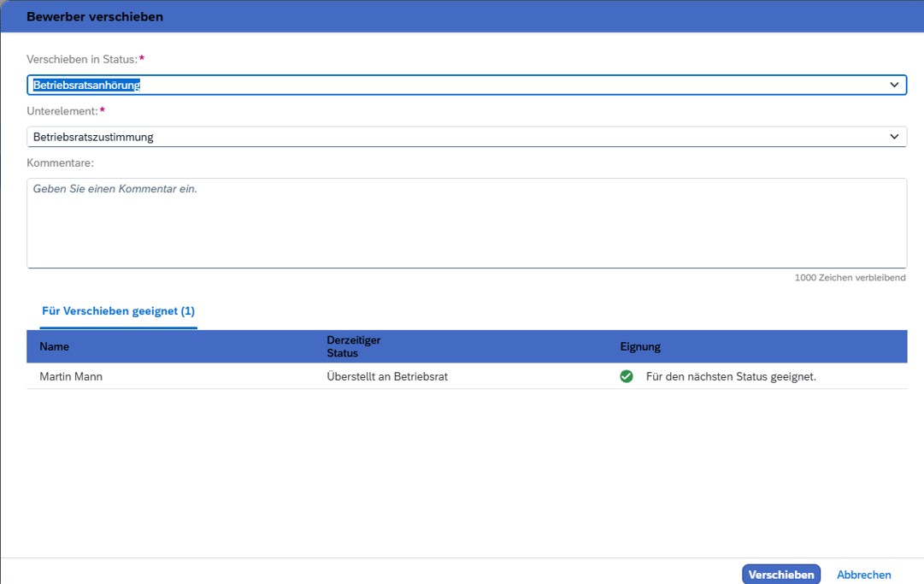924x584 pixels.
Task: Click the selected 'Betriebsratsanhörung' status text
Action: [86, 86]
